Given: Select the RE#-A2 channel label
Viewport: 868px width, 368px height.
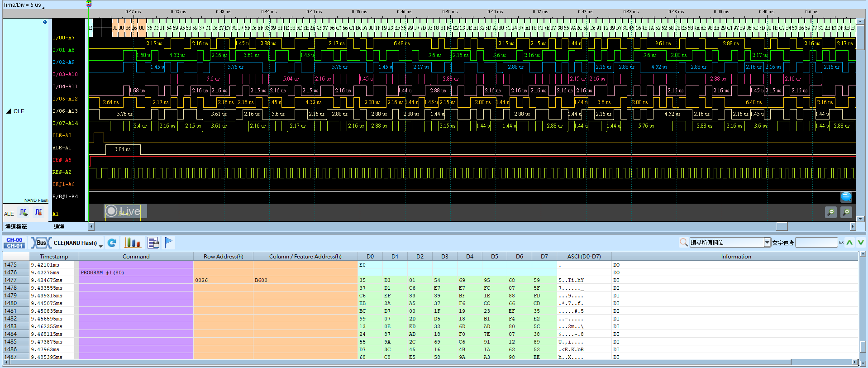Looking at the screenshot, I should [62, 172].
